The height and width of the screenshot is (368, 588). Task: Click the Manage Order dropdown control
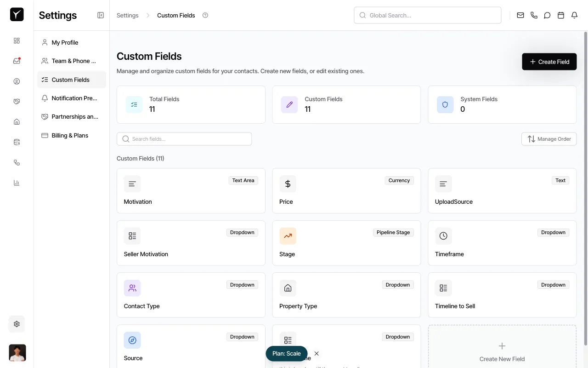[549, 138]
